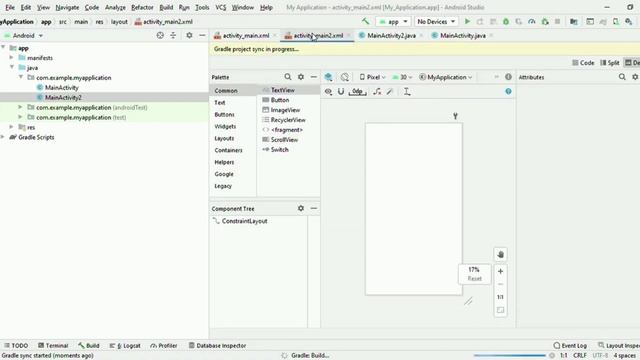Open the Event Log

pyautogui.click(x=570, y=345)
